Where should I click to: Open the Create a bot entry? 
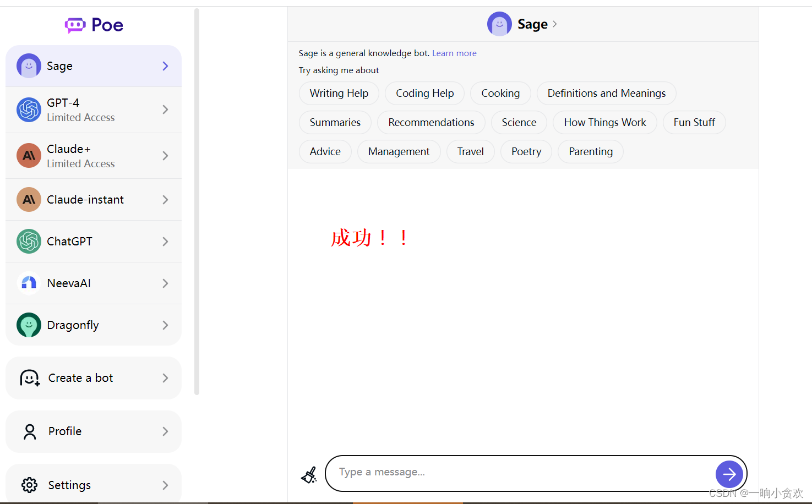click(x=94, y=378)
